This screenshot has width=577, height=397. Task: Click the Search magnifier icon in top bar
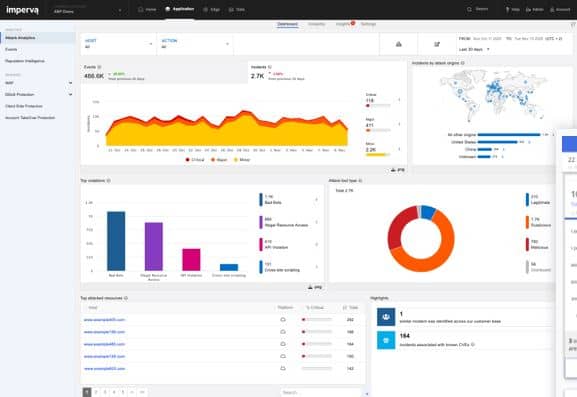coord(469,9)
